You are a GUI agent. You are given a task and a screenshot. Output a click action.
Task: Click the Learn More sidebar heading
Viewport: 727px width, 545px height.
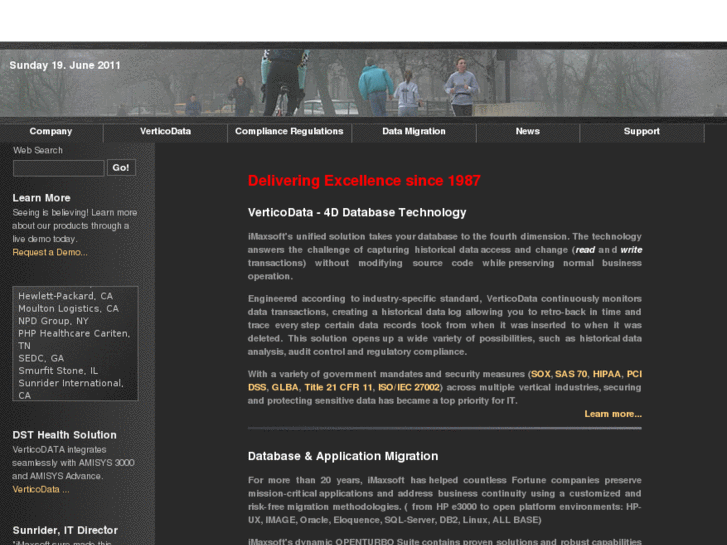pos(41,198)
